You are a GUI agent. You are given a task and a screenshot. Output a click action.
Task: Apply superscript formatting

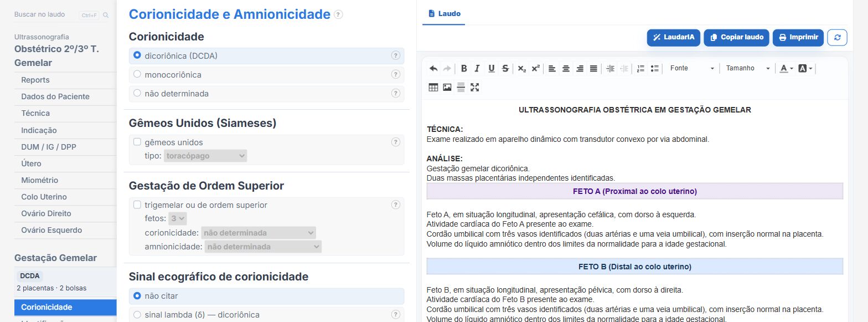point(535,68)
